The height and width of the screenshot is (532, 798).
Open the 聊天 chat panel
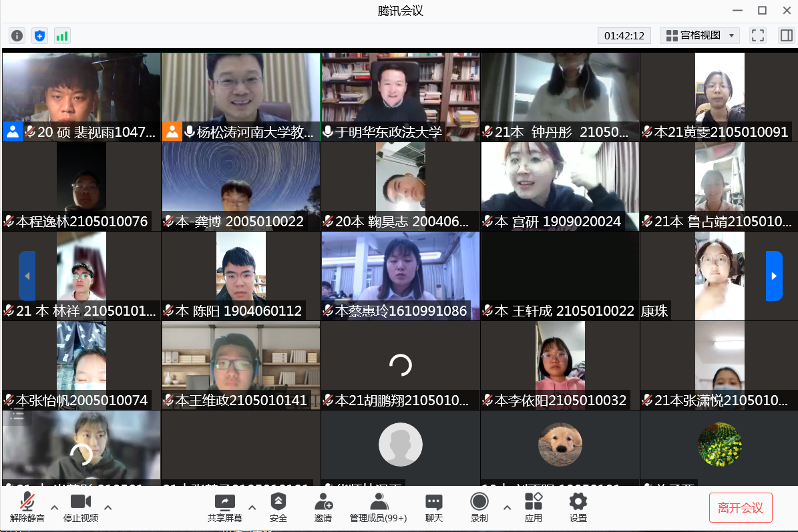[x=434, y=507]
